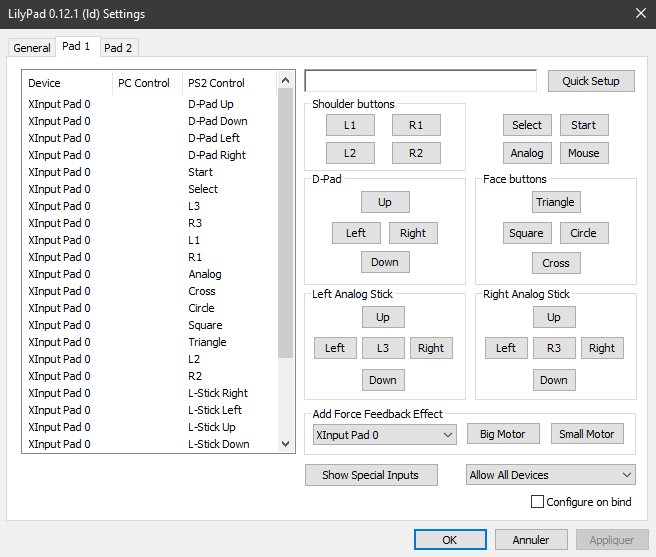Select the Cross face button

[x=555, y=263]
